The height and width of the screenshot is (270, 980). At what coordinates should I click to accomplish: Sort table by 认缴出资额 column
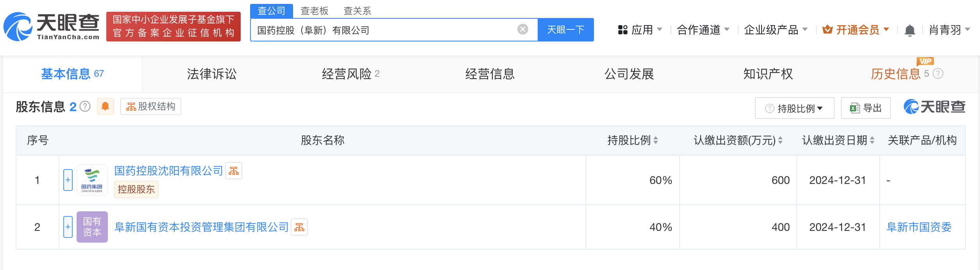(x=780, y=140)
